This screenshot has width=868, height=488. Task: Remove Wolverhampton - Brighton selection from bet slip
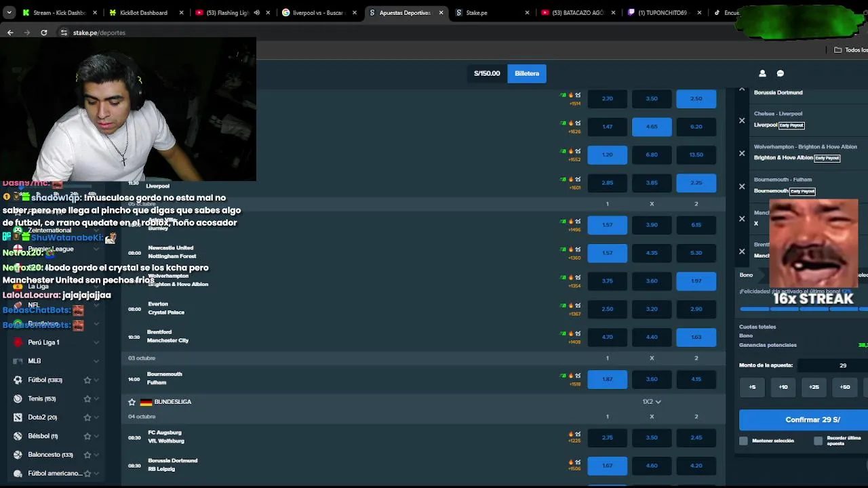point(742,153)
